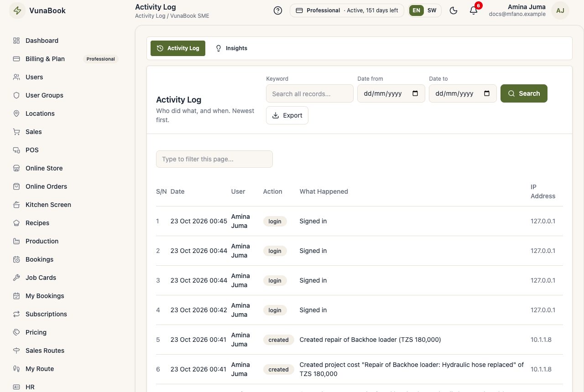Image resolution: width=584 pixels, height=392 pixels.
Task: Open notifications bell icon
Action: (x=474, y=10)
